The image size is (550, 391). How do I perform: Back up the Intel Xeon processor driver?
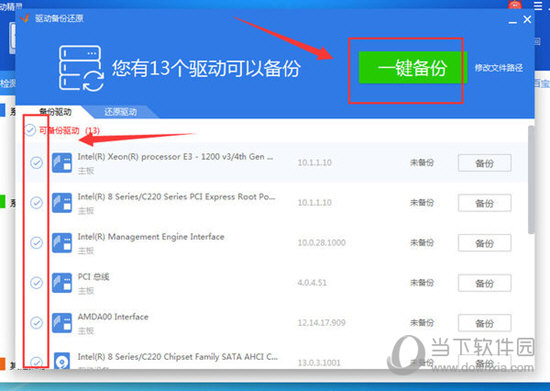click(484, 163)
